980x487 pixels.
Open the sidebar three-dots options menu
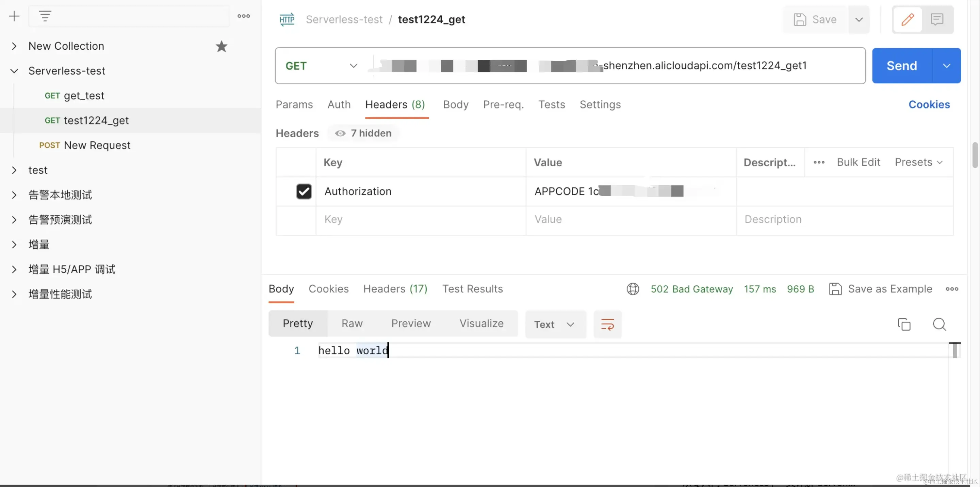244,16
